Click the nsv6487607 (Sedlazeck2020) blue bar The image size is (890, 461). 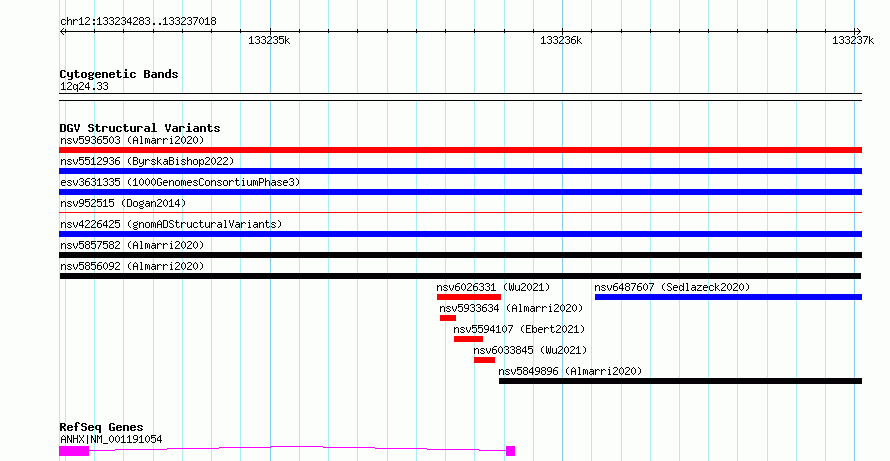point(728,297)
